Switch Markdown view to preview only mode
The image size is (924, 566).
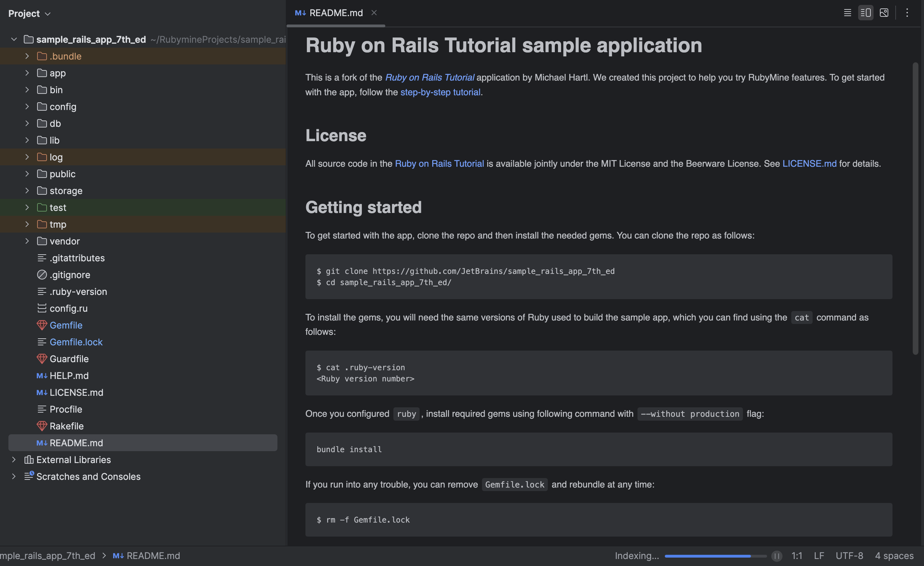coord(884,12)
